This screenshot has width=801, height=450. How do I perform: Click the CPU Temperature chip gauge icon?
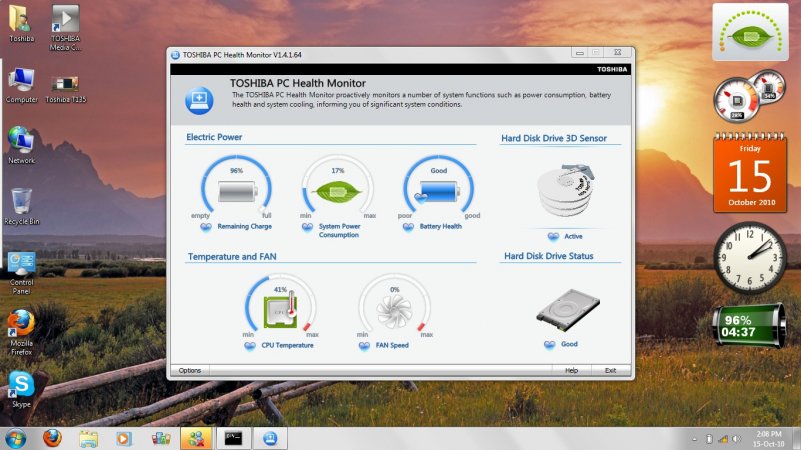(280, 310)
